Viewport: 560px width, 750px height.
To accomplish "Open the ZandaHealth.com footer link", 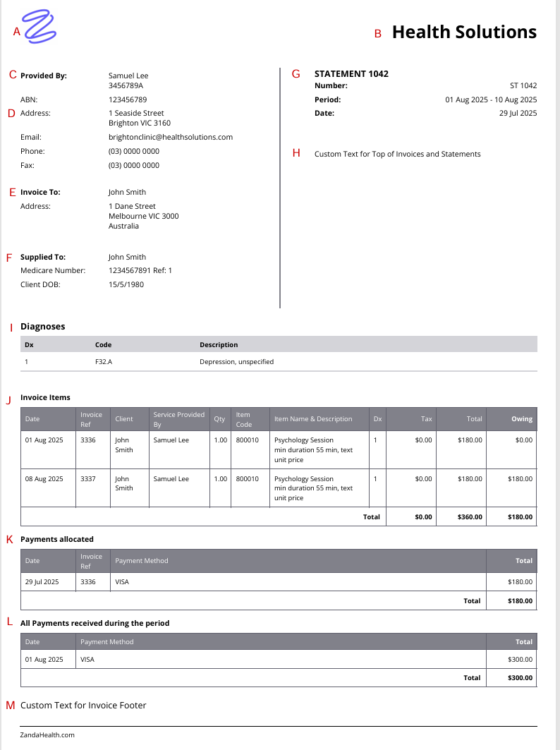I will pyautogui.click(x=47, y=734).
